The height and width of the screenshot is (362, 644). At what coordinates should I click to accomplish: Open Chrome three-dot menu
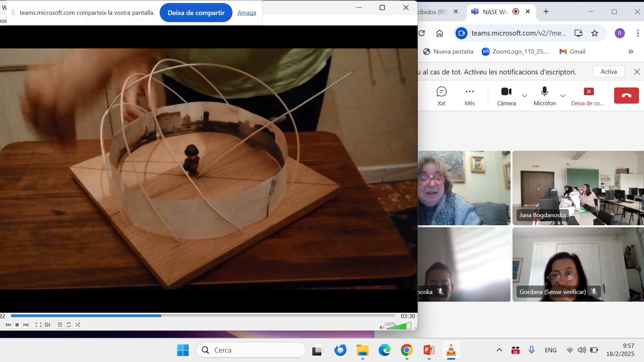pos(638,33)
